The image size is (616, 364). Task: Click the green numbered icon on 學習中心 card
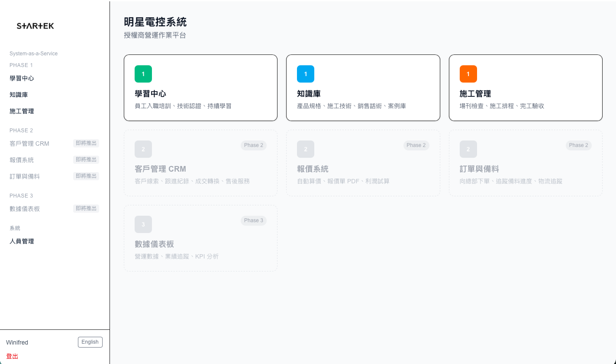143,74
